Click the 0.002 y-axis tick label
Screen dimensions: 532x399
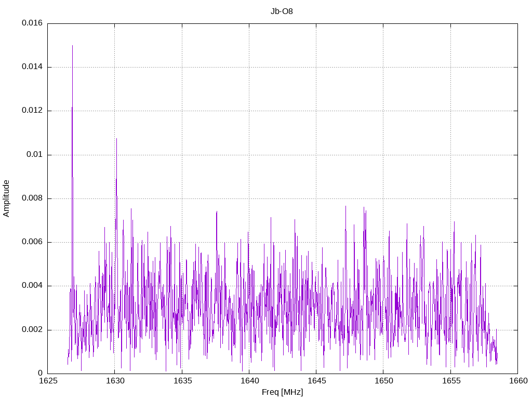point(32,330)
